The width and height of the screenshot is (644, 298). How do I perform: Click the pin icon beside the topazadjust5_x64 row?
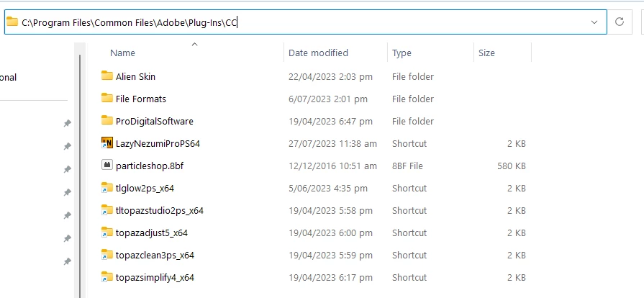coord(68,238)
